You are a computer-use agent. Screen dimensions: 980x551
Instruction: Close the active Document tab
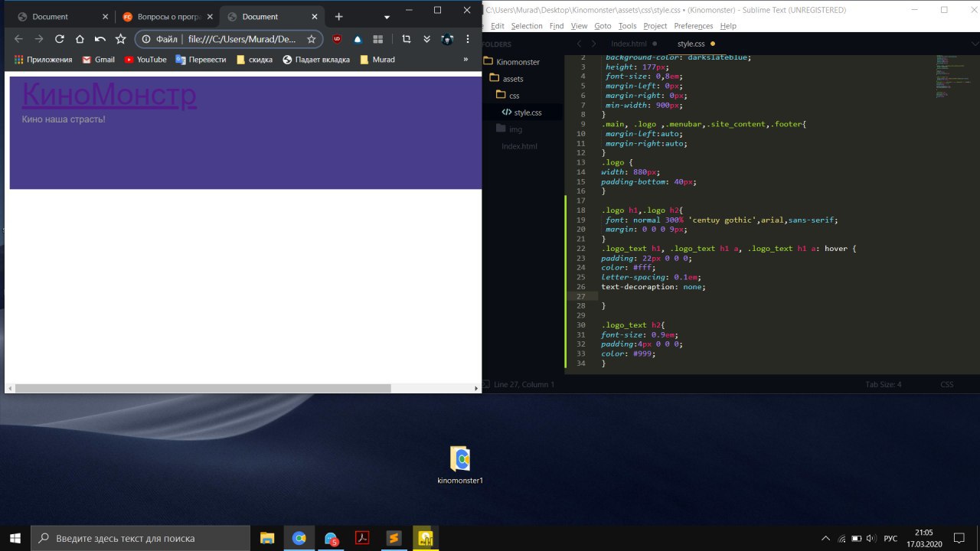[x=315, y=17]
